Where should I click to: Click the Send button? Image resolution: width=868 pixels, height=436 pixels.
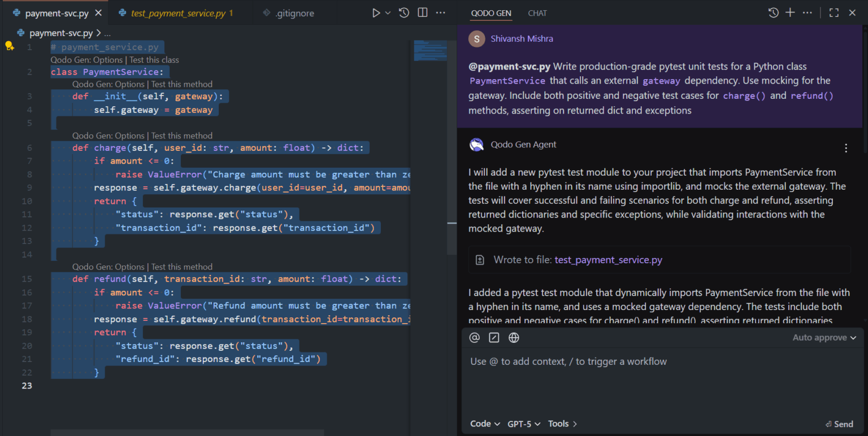pos(839,424)
